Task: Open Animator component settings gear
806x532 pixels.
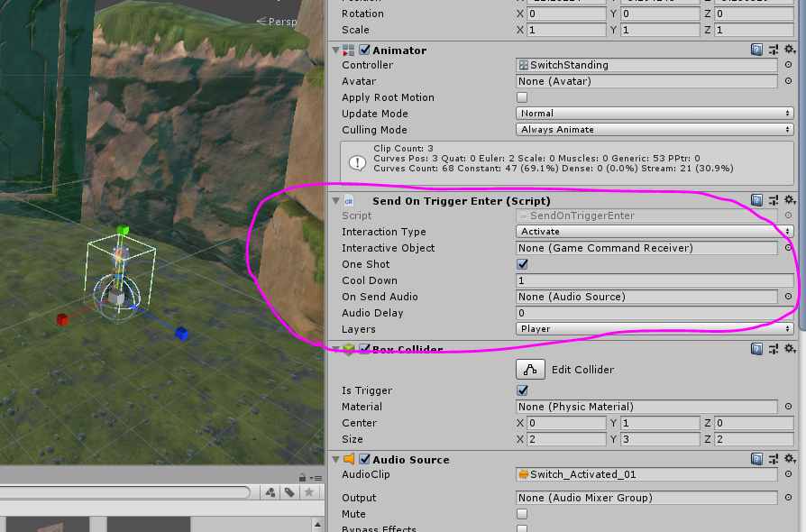Action: pyautogui.click(x=790, y=50)
